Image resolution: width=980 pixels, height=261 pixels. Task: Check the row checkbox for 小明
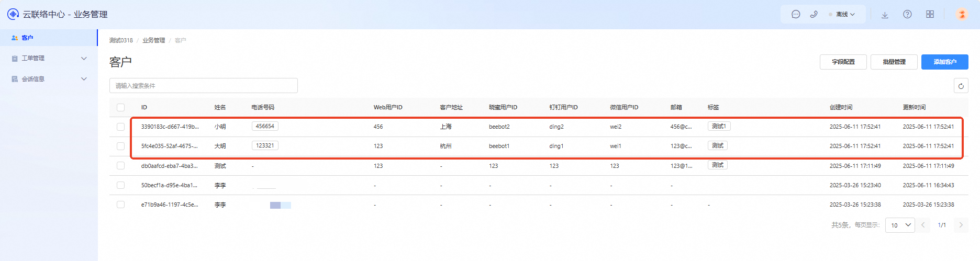pyautogui.click(x=120, y=127)
